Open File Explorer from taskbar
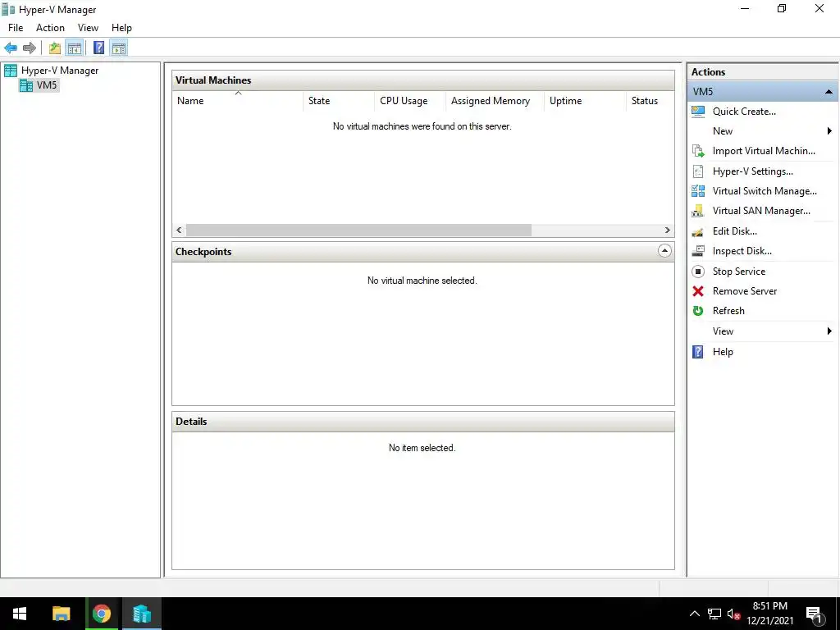Screen dimensions: 840x630 61,614
